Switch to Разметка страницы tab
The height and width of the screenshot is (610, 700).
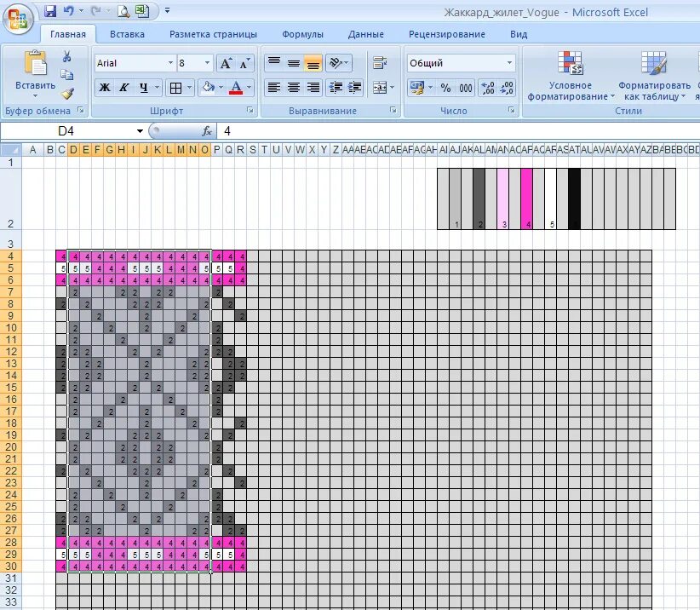point(213,34)
